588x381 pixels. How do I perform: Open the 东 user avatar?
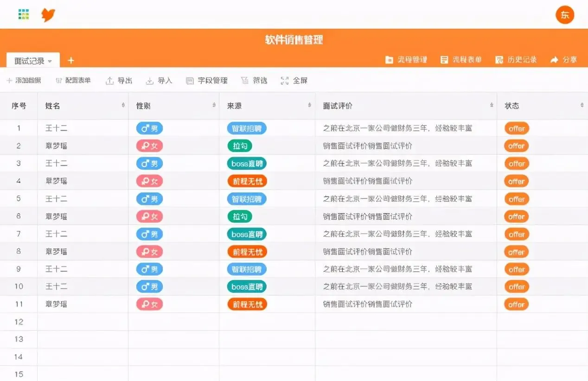point(565,15)
